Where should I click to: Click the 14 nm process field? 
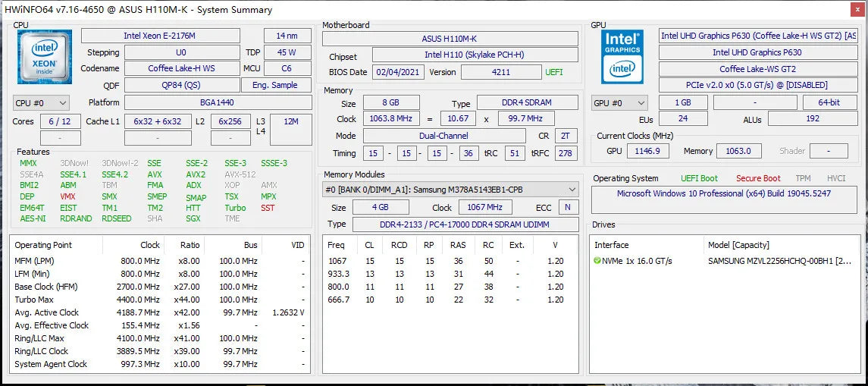(x=287, y=36)
